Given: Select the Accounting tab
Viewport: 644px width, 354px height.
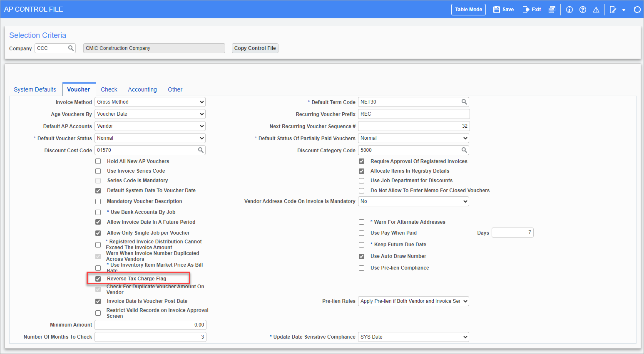Looking at the screenshot, I should pyautogui.click(x=142, y=89).
